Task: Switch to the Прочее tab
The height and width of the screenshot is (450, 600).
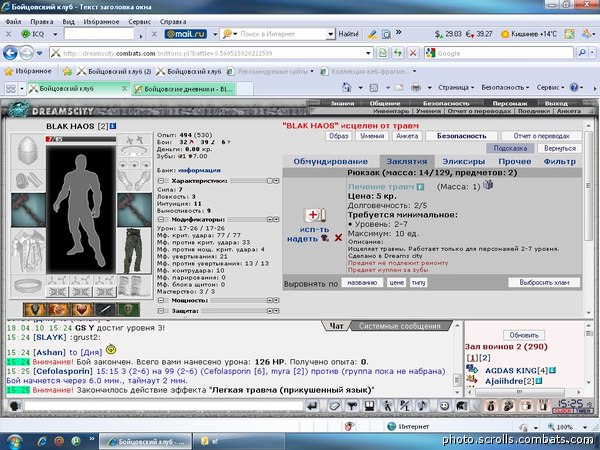Action: point(515,161)
